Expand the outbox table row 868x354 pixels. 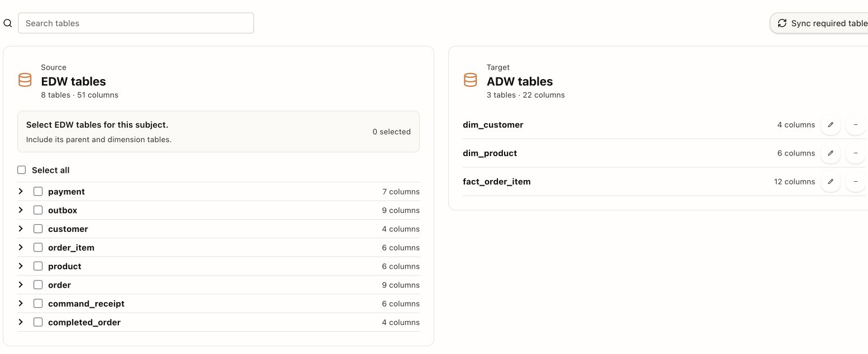coord(21,210)
